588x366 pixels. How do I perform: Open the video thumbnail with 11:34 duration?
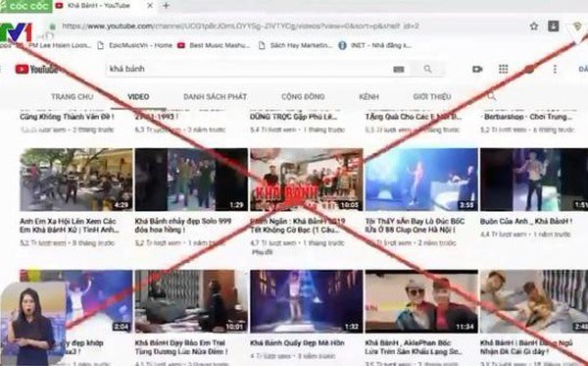(x=421, y=301)
